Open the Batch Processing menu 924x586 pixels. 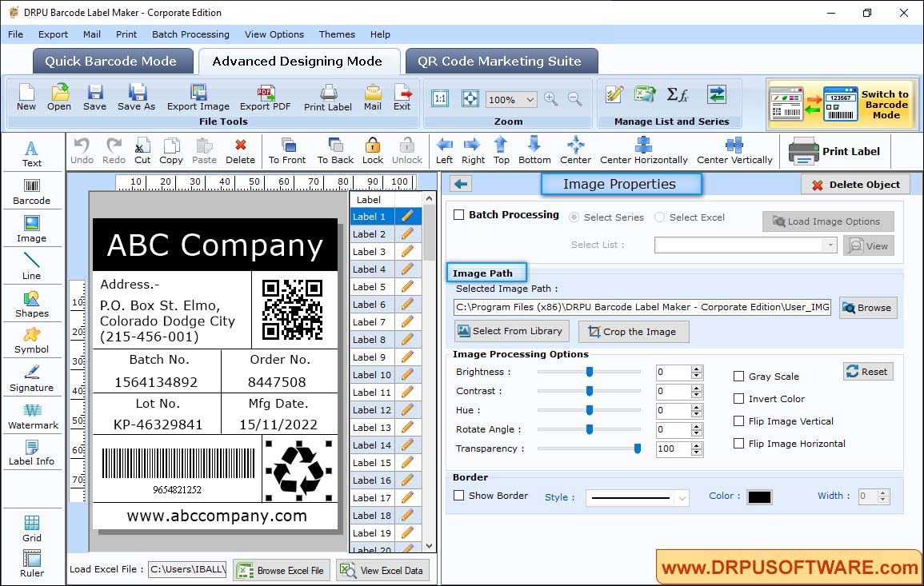(x=190, y=34)
